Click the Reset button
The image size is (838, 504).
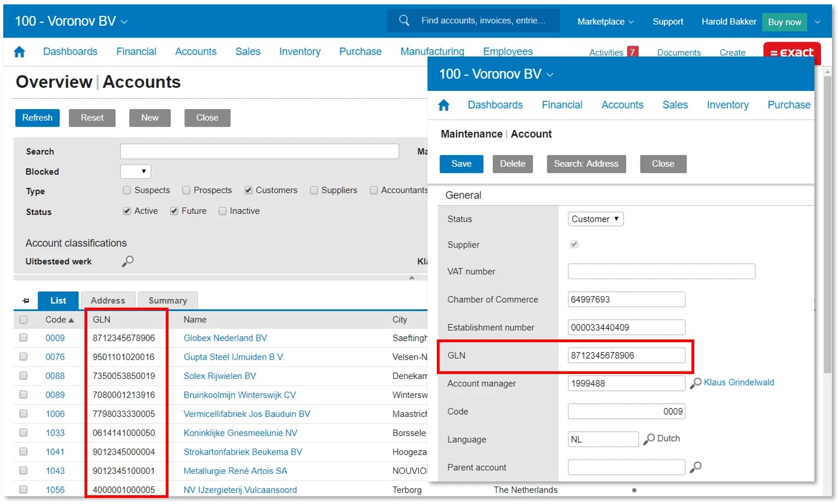[x=92, y=118]
